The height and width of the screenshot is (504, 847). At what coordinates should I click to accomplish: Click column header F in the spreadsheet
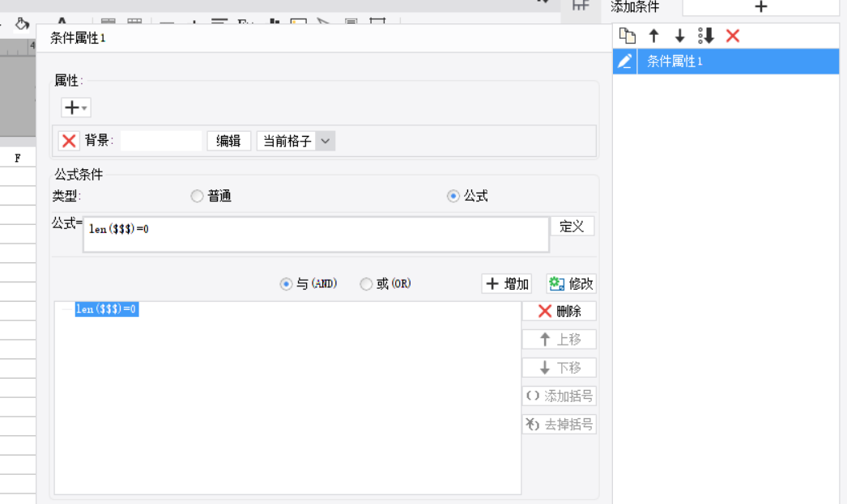(18, 158)
